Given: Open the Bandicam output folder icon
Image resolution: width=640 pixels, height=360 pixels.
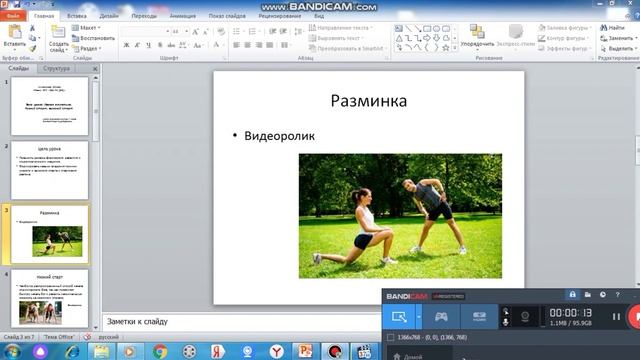Looking at the screenshot, I should point(588,294).
